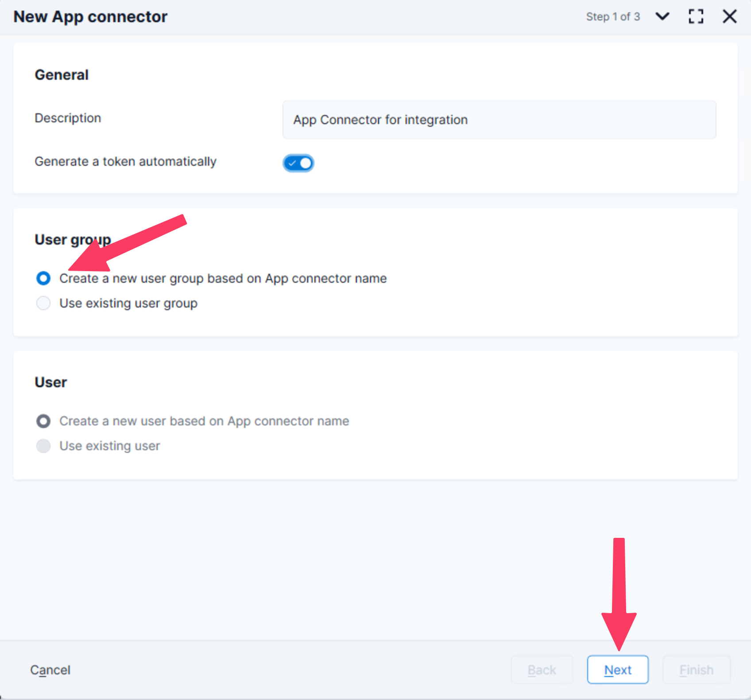
Task: Select the create new user radio circle
Action: pos(43,421)
